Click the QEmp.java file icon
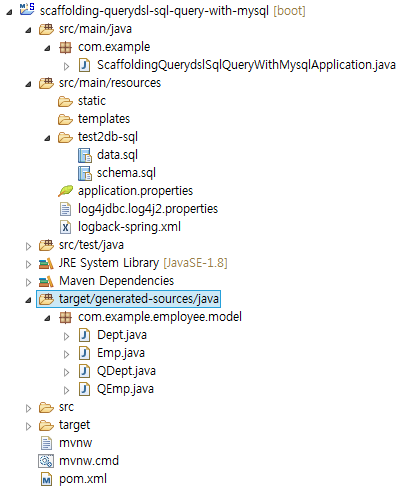The height and width of the screenshot is (488, 405). 84,389
